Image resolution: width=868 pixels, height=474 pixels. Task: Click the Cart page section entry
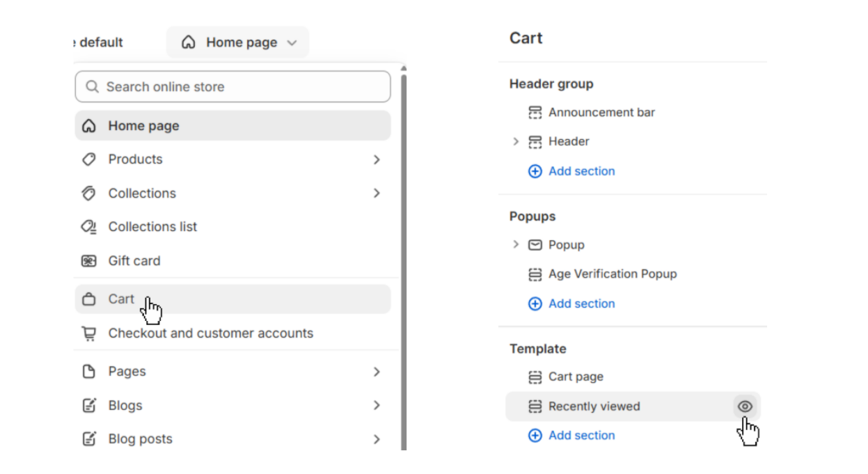click(x=576, y=377)
